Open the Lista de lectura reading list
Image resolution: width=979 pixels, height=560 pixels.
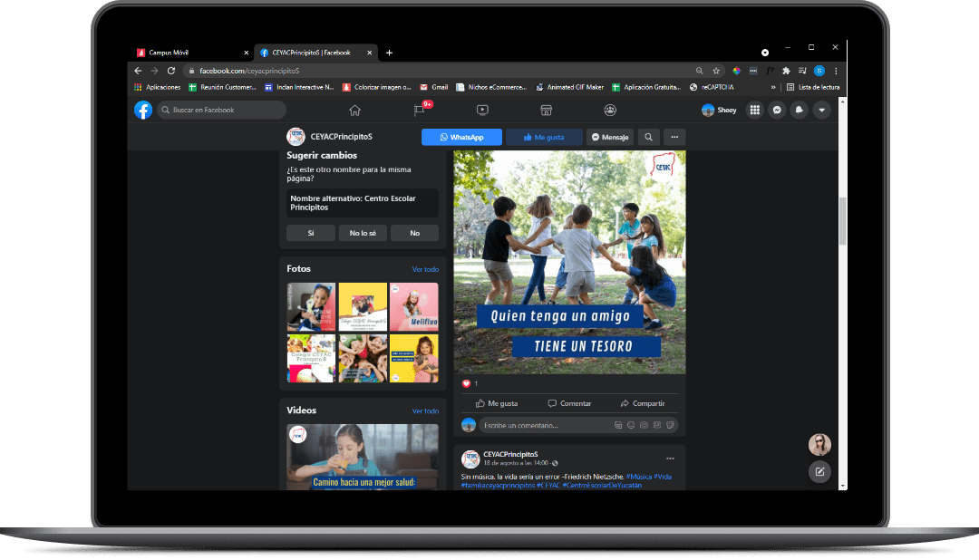pos(813,87)
